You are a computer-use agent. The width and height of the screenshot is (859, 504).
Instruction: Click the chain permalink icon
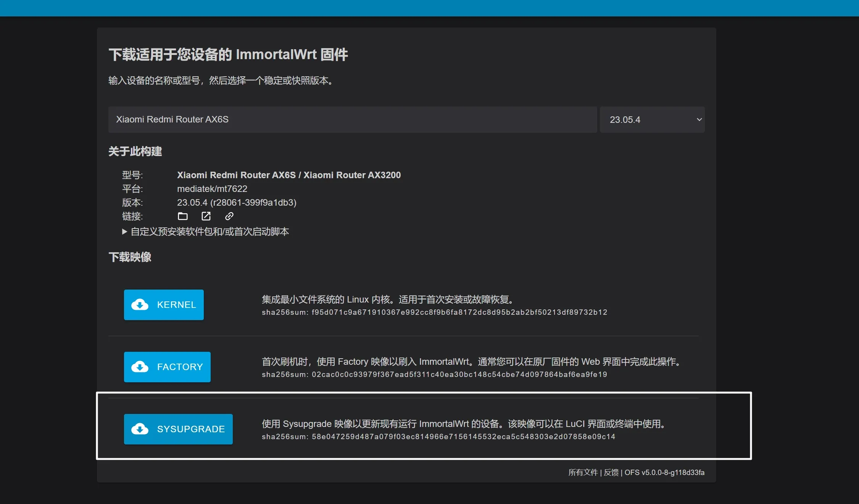coord(229,216)
